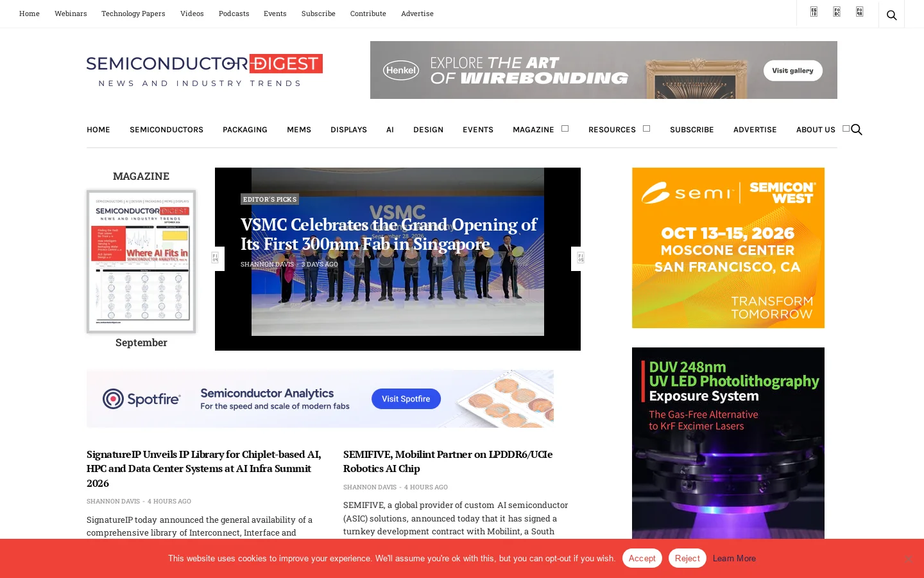Select AI in the main navigation
Viewport: 924px width, 578px height.
(390, 130)
